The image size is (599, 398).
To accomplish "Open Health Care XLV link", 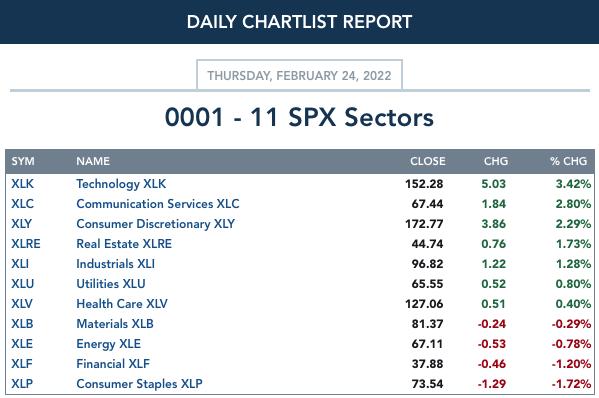I will click(x=122, y=304).
